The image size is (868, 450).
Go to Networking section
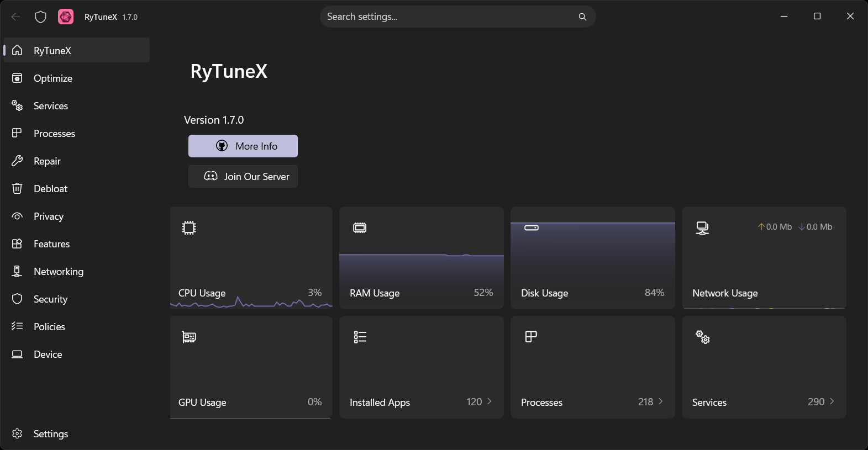[76, 271]
